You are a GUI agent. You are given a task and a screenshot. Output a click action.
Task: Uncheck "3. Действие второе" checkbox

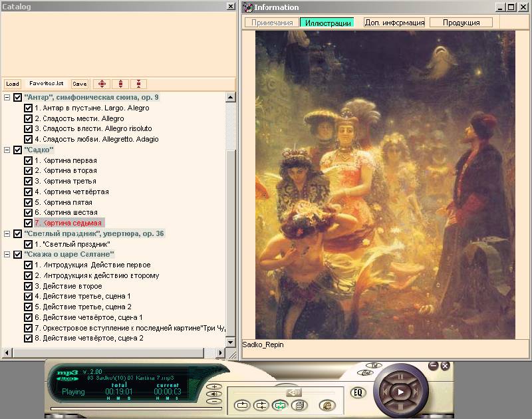click(x=28, y=286)
